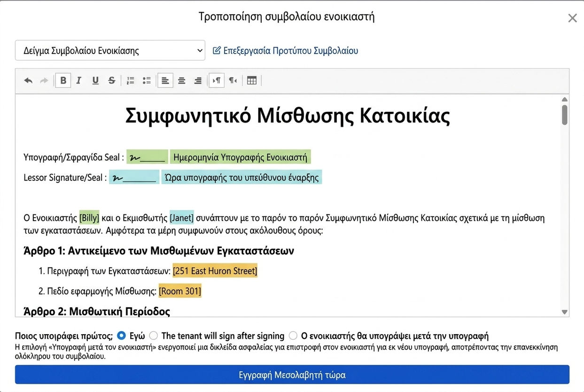Viewport: 584px width, 392px height.
Task: Undo the last edit
Action: pyautogui.click(x=28, y=81)
